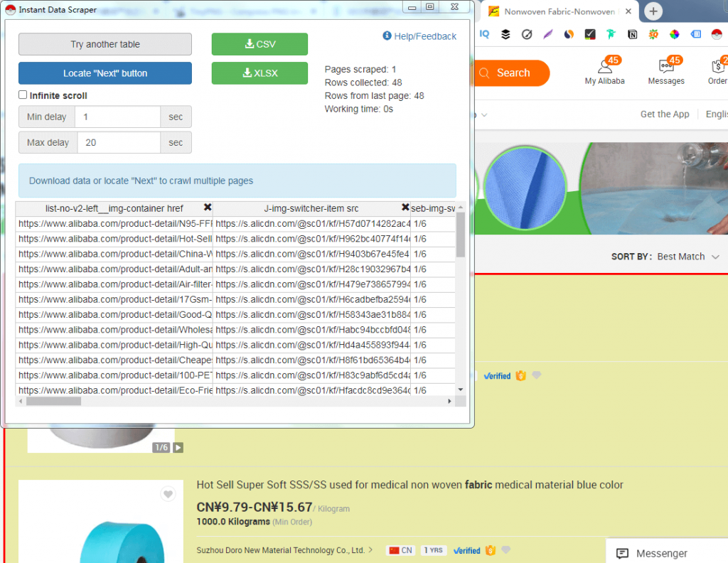
Task: Open the Hot Sell Super Soft SSS/SS product title
Action: [409, 485]
